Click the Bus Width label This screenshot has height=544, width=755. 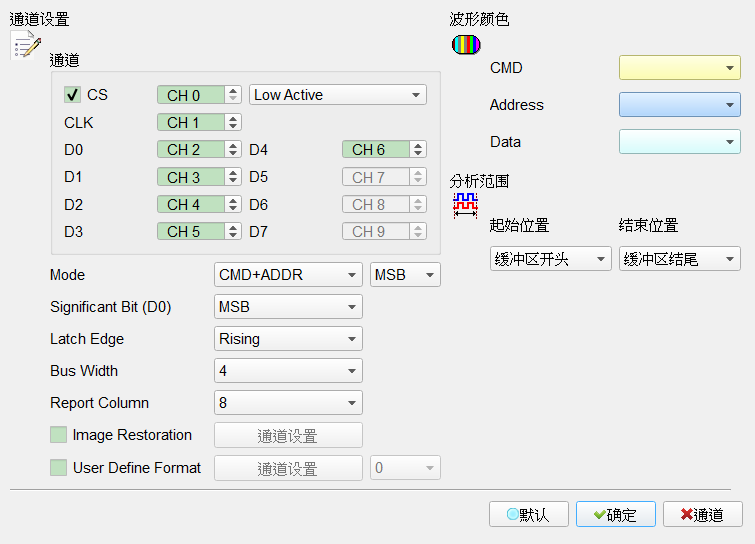click(84, 371)
